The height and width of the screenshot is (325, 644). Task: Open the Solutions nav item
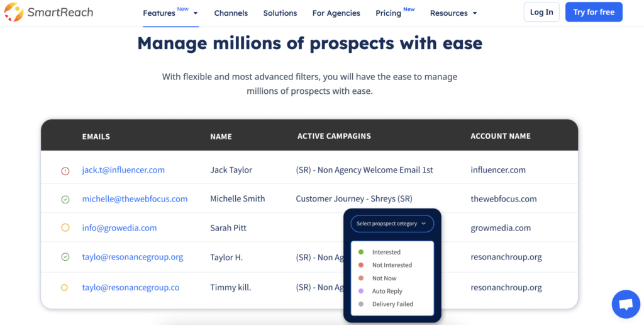[x=280, y=13]
